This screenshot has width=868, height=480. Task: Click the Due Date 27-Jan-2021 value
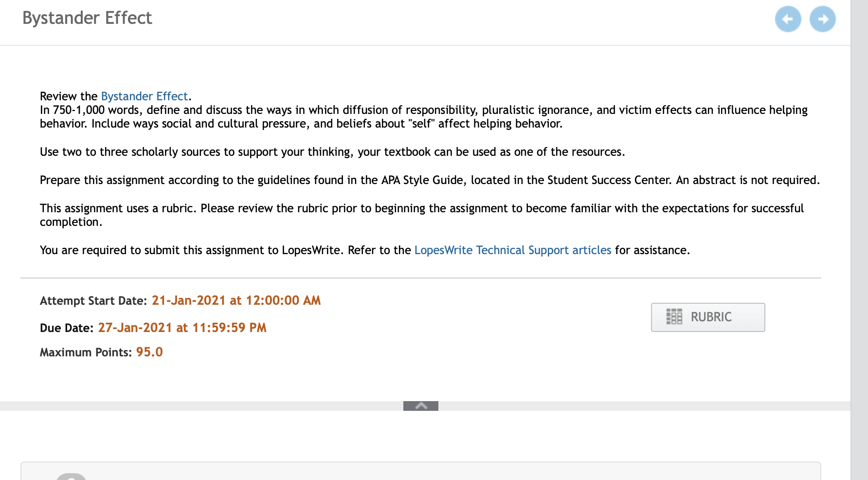182,328
